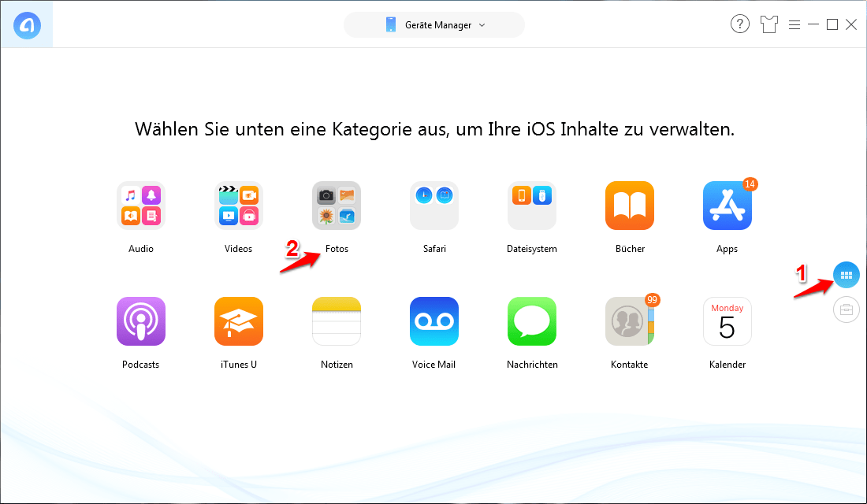Switch to the category grid view
Screen dimensions: 867x504
click(x=847, y=275)
